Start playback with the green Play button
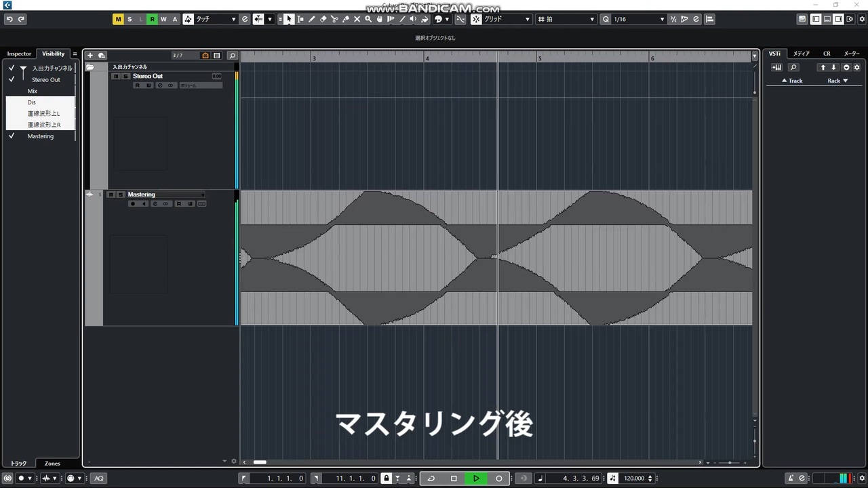868x488 pixels. [x=476, y=478]
